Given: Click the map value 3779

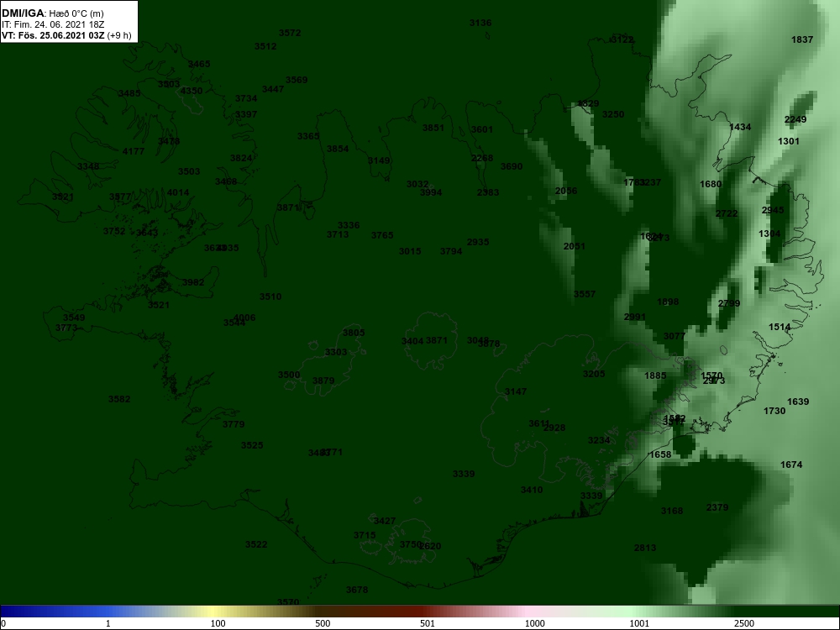Looking at the screenshot, I should pos(234,424).
